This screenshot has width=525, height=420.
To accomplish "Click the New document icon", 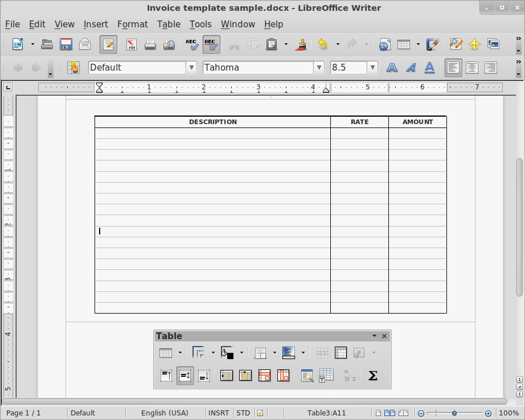I will [x=18, y=44].
